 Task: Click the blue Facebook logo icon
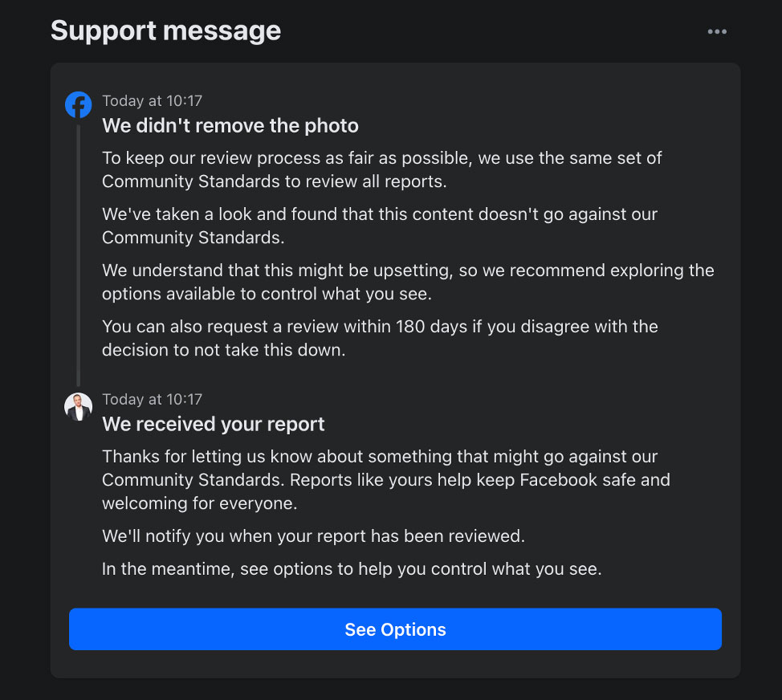pos(78,105)
